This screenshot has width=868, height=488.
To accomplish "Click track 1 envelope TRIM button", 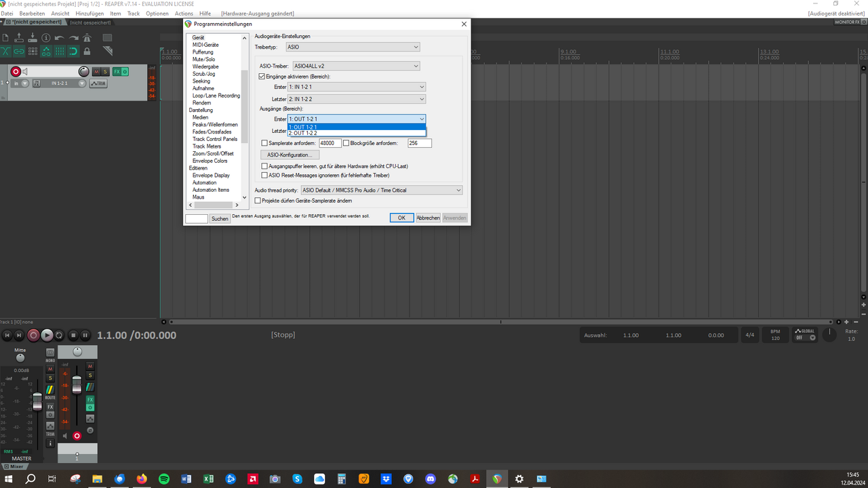I will (x=98, y=83).
